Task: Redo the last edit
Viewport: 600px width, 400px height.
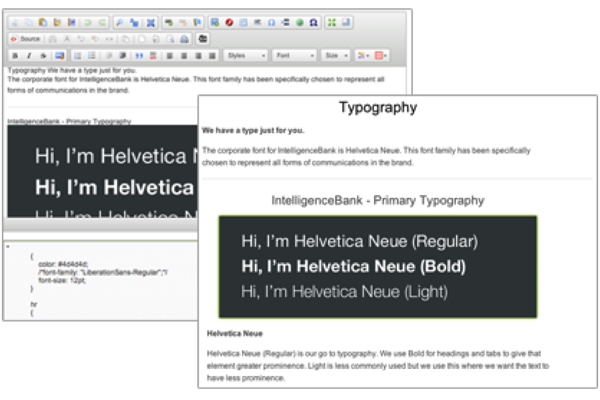Action: pyautogui.click(x=102, y=23)
